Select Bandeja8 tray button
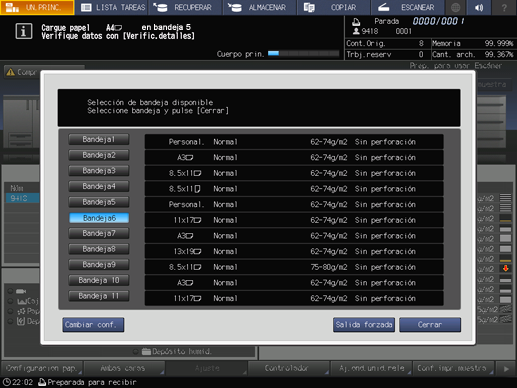The image size is (517, 388). 99,249
